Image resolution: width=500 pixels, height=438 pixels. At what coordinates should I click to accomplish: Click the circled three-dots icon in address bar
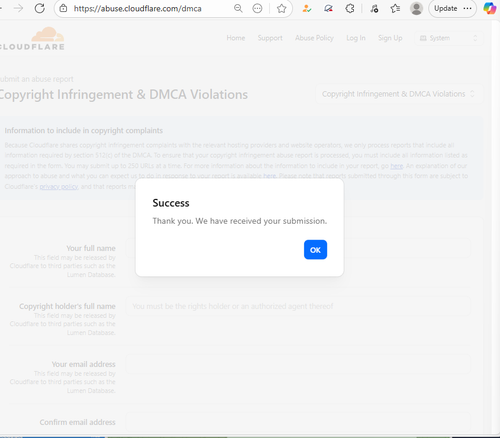coord(257,8)
